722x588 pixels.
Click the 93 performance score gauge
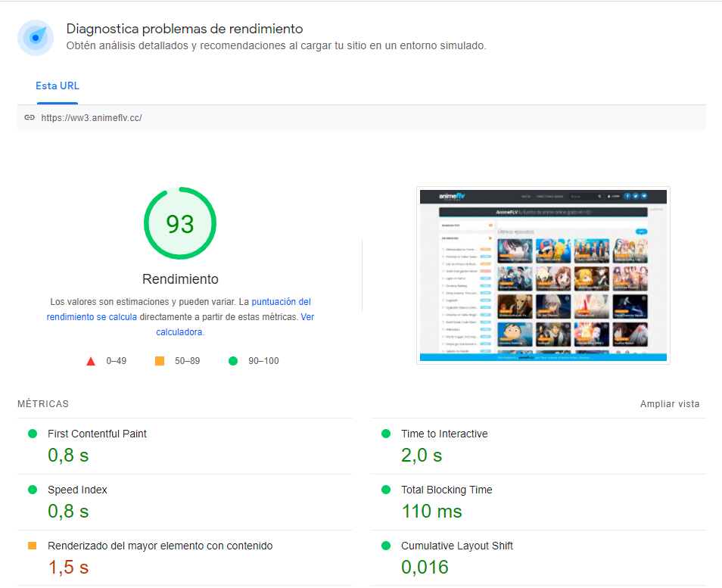click(x=180, y=224)
